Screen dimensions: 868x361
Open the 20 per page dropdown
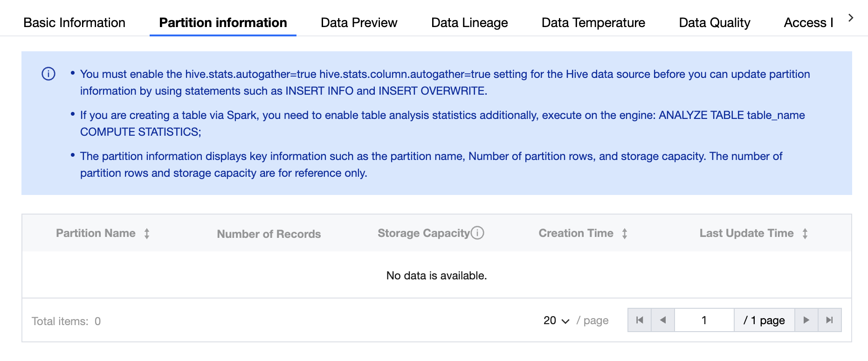tap(557, 320)
